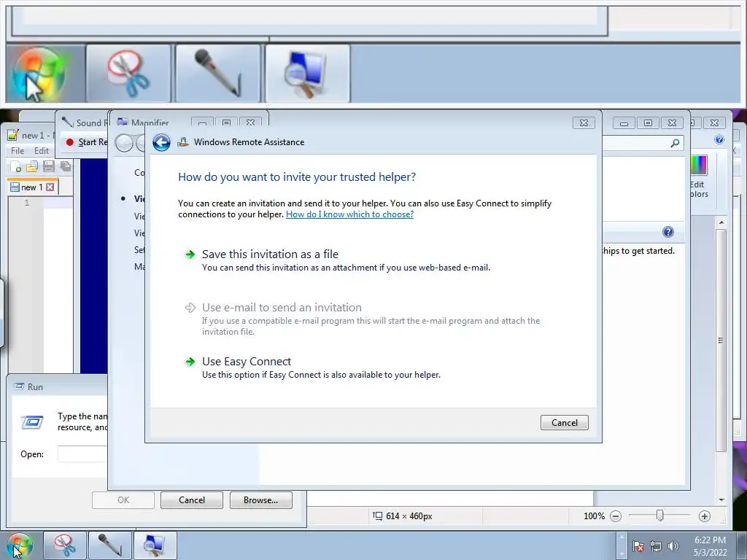The width and height of the screenshot is (747, 560).
Task: Volume speaker icon in system tray
Action: 673,546
